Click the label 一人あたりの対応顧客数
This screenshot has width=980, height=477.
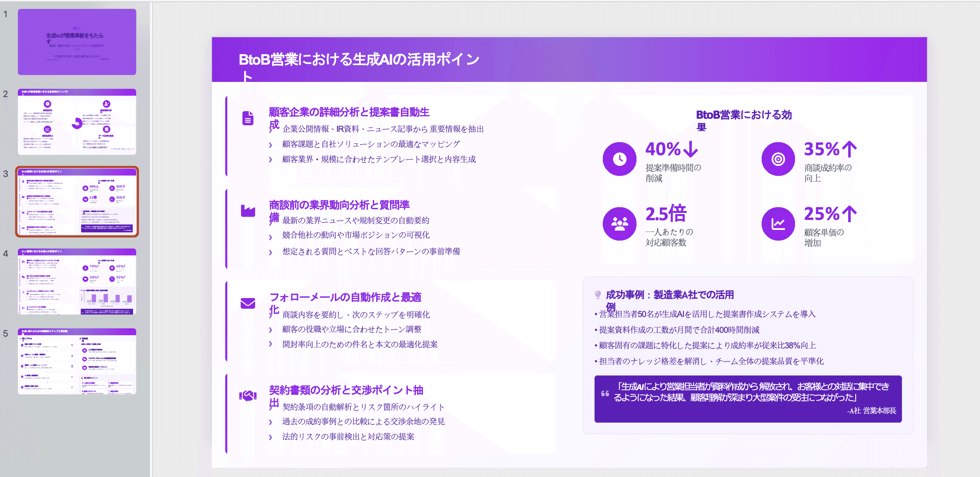click(669, 237)
